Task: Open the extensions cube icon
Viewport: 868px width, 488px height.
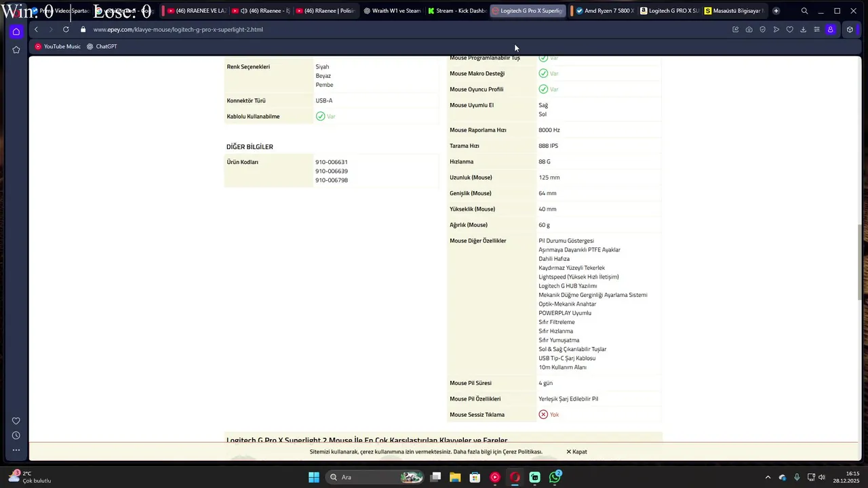Action: (850, 30)
